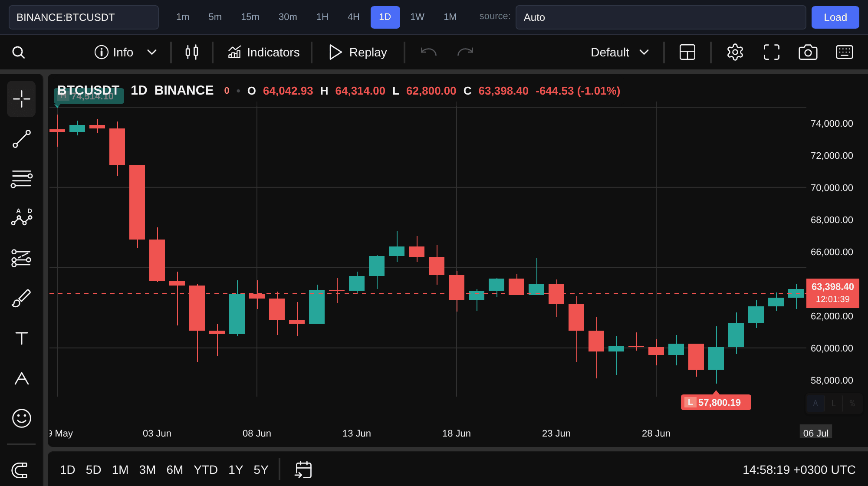
Task: Open the Fibonacci retracement tool
Action: [x=21, y=179]
